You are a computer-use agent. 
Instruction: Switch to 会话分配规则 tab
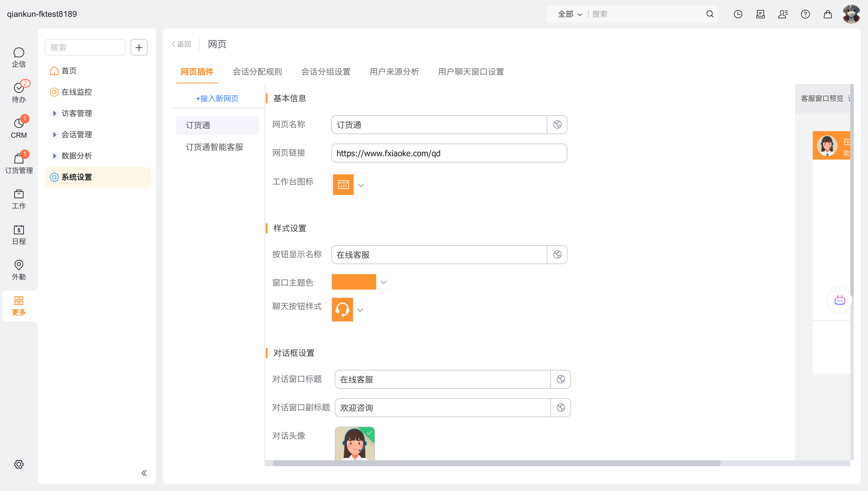pos(257,72)
